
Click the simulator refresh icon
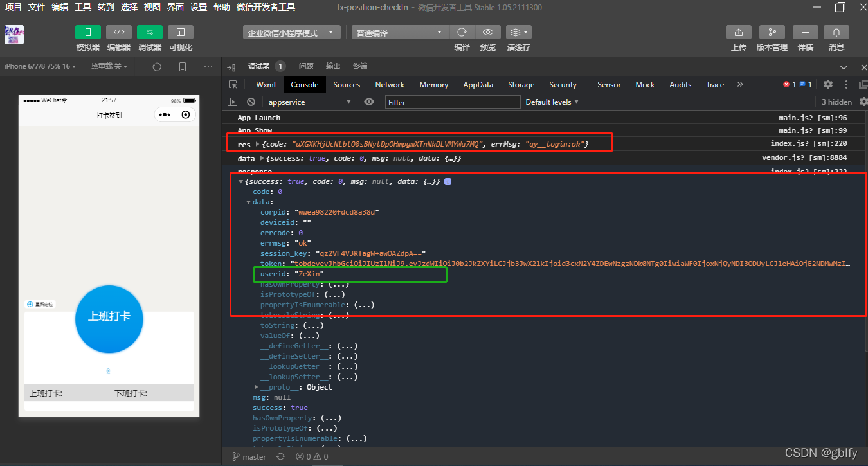click(157, 66)
